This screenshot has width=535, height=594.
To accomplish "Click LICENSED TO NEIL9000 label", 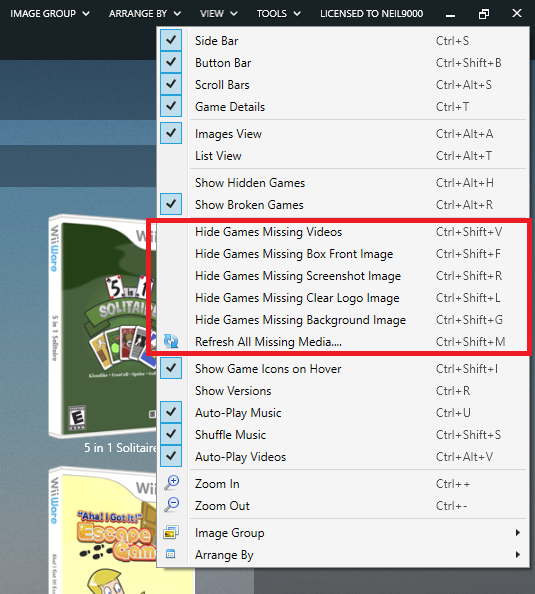I will point(371,14).
